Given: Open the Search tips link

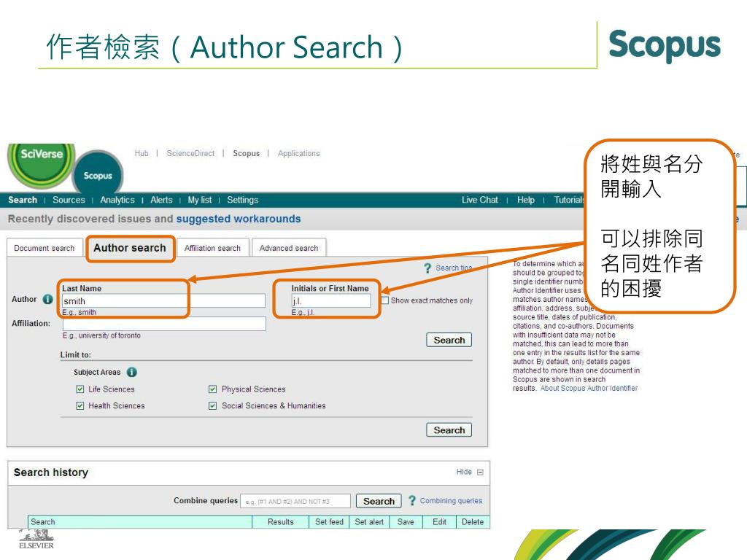Looking at the screenshot, I should click(x=453, y=268).
